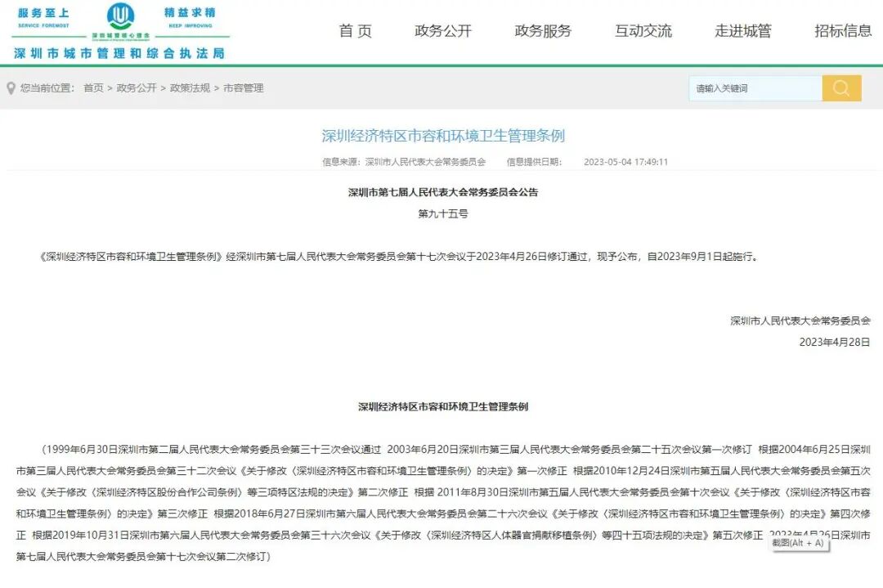The height and width of the screenshot is (588, 883).
Task: Click the blue article title 深圳经济特区市容和环境卫生管理条例
Action: (441, 135)
